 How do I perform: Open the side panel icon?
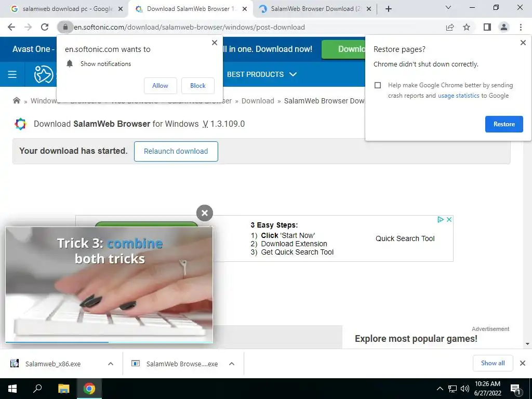[x=487, y=27]
